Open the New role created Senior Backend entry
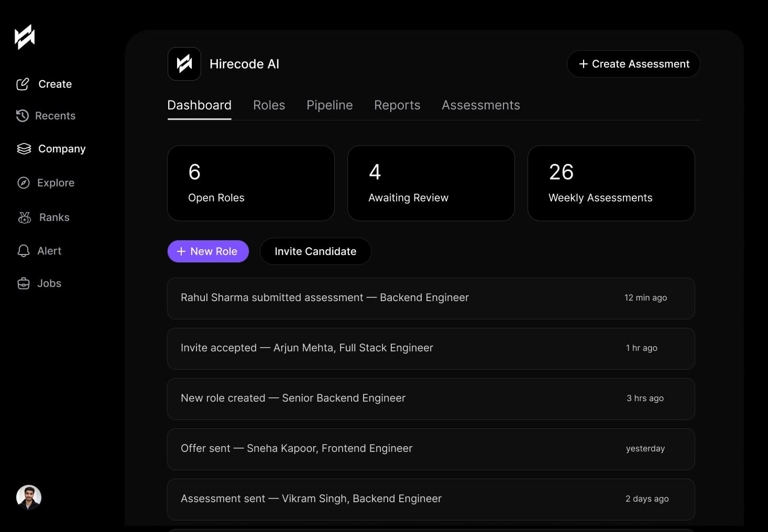This screenshot has width=768, height=532. point(431,399)
